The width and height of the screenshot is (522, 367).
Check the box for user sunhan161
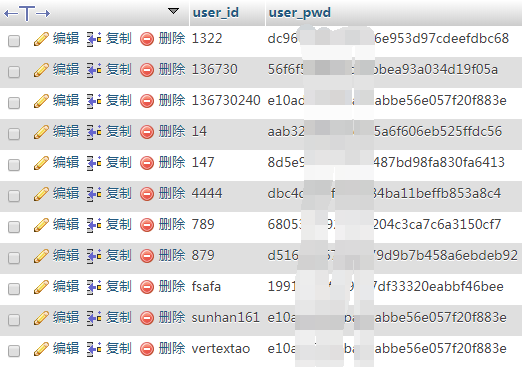pos(14,320)
